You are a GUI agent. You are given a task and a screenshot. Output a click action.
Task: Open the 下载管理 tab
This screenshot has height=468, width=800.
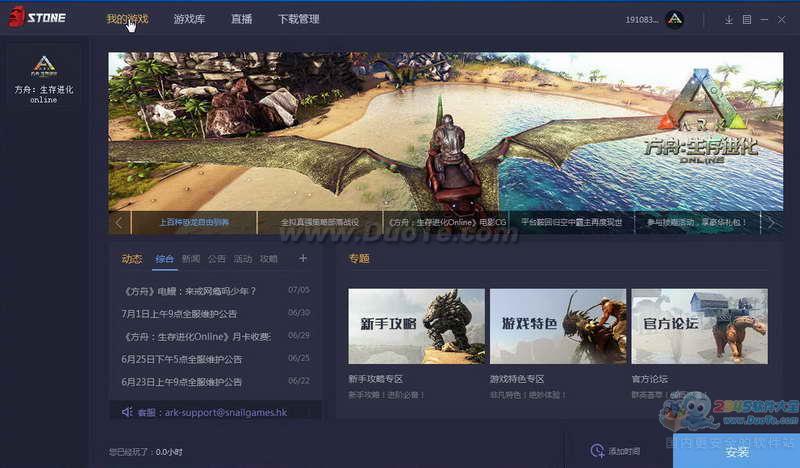pos(298,19)
